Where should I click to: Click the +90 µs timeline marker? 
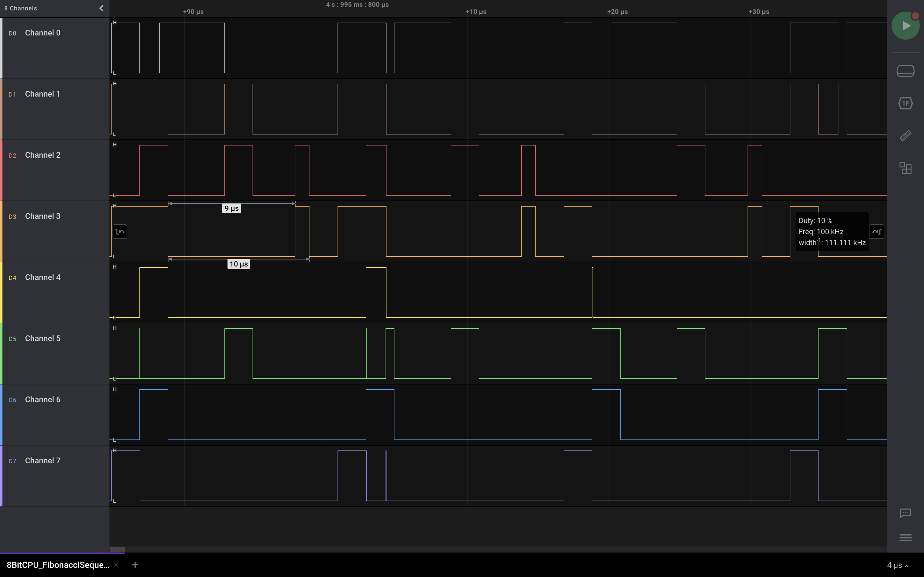coord(193,12)
